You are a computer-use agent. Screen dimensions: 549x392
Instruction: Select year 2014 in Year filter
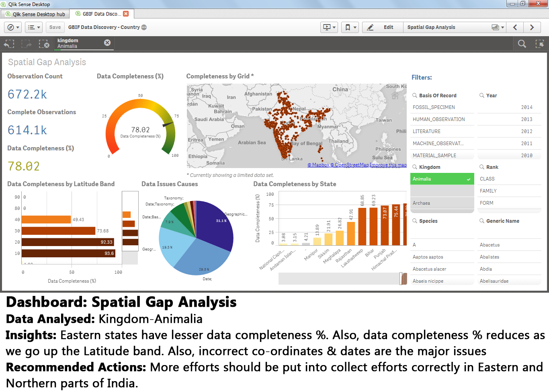509,107
